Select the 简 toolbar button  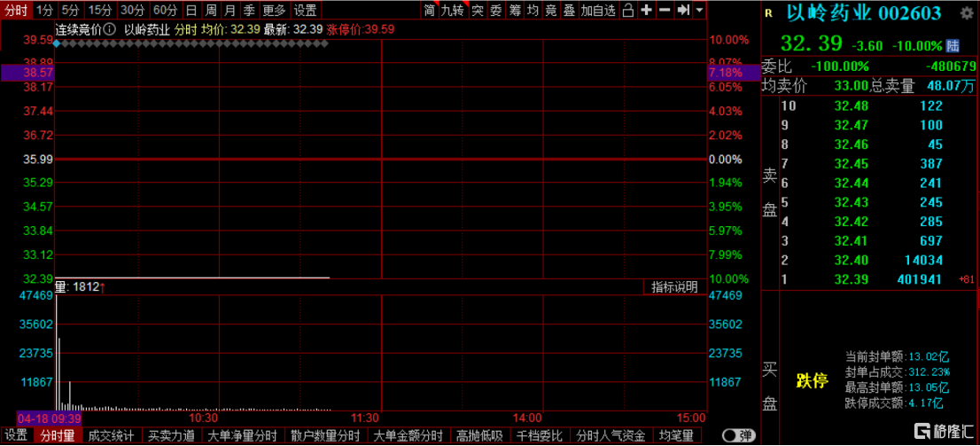tap(430, 10)
